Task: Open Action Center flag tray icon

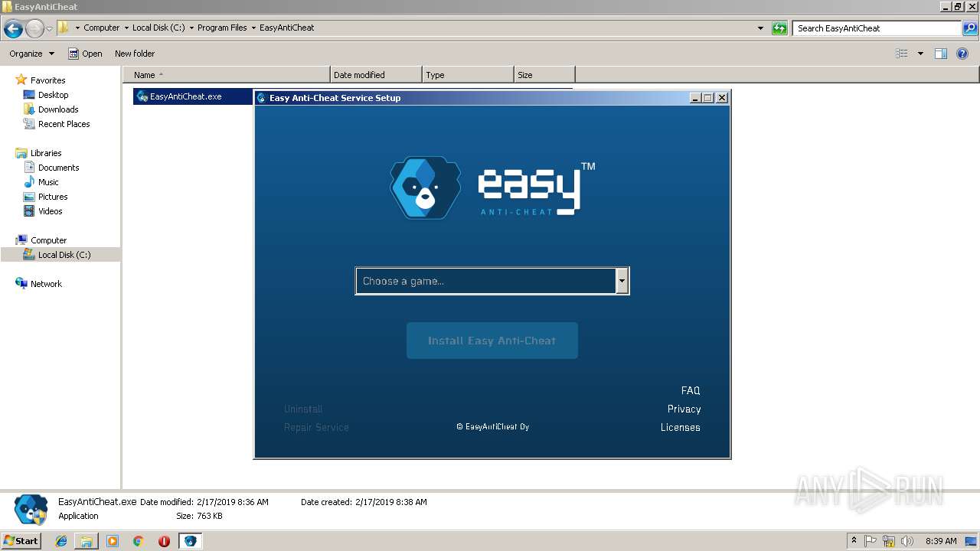Action: (871, 541)
